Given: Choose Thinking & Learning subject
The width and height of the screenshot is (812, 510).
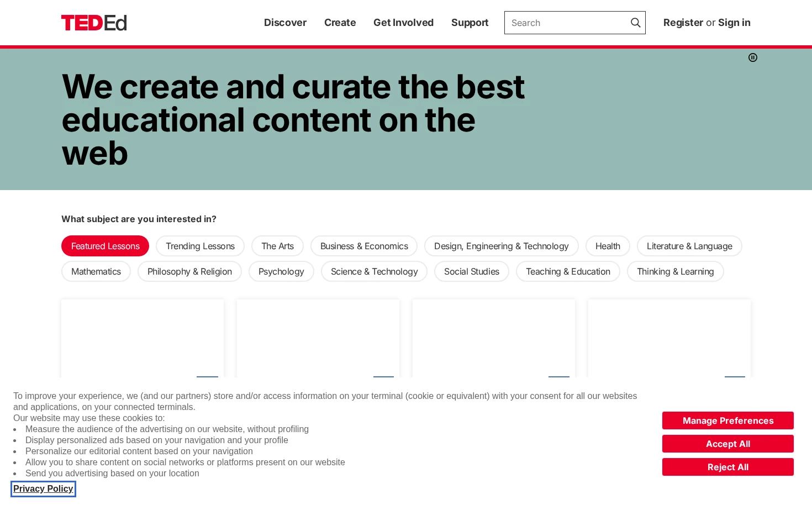Looking at the screenshot, I should 675,271.
